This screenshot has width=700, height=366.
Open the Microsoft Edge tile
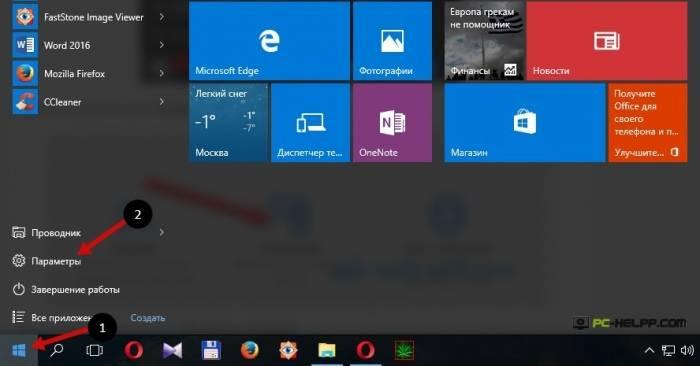click(269, 41)
